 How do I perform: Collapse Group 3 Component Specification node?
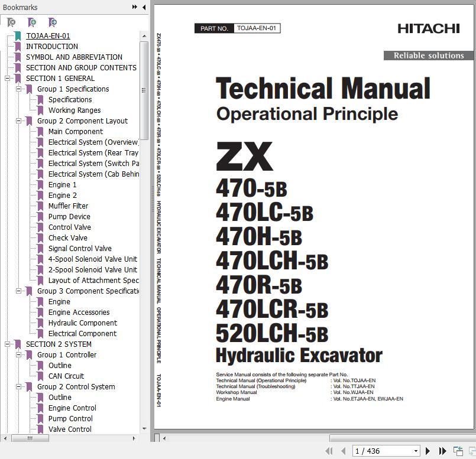point(19,291)
